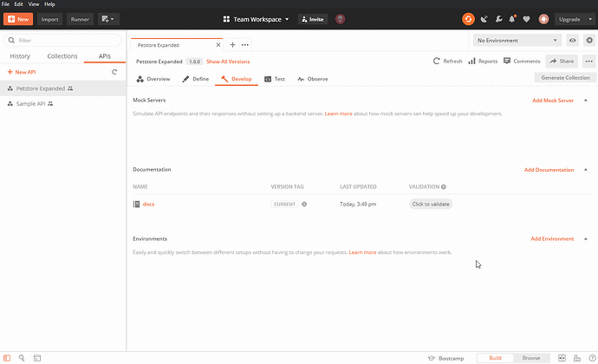Collapse the Mock Servers section
598x364 pixels.
click(586, 101)
